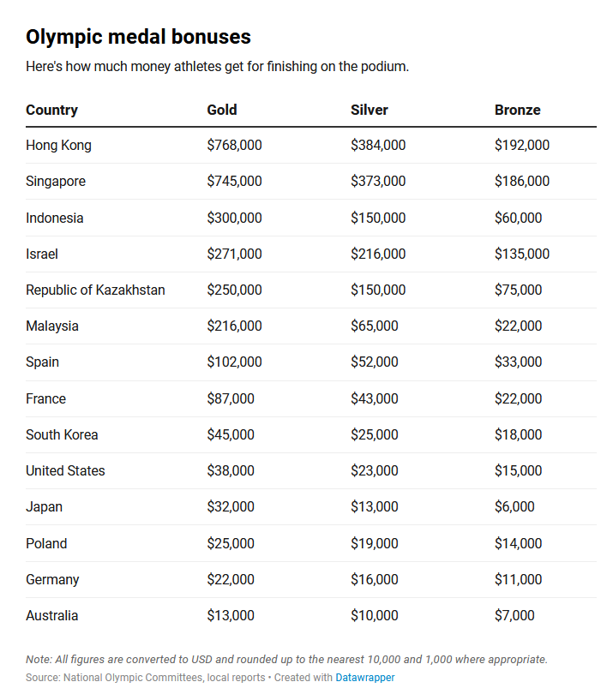
Task: Click the Country column header
Action: pyautogui.click(x=51, y=110)
